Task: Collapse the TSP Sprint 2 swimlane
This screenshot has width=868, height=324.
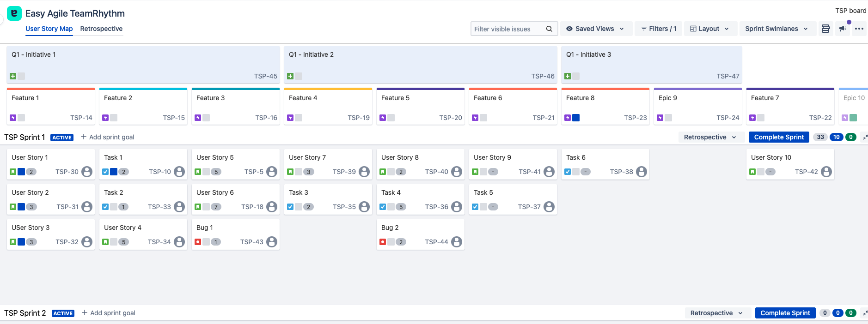Action: 865,313
